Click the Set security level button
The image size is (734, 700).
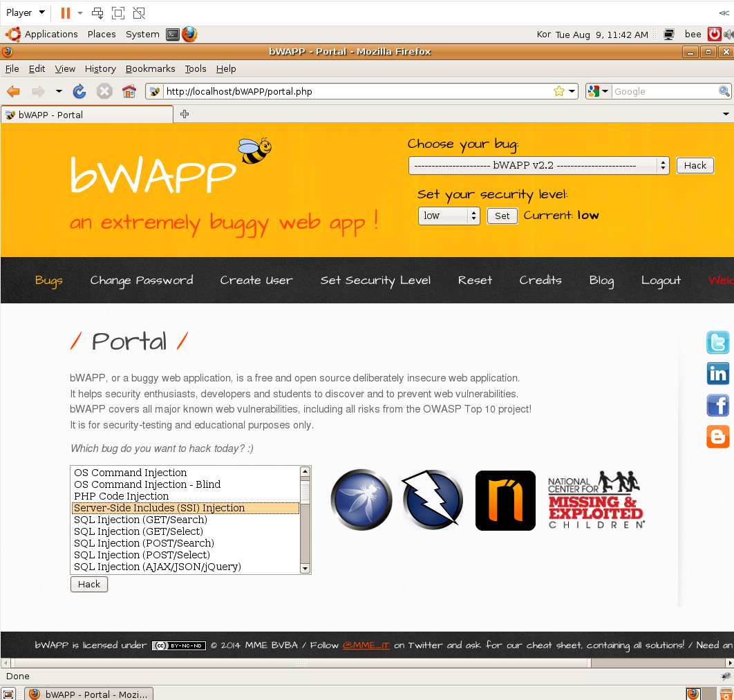click(502, 216)
